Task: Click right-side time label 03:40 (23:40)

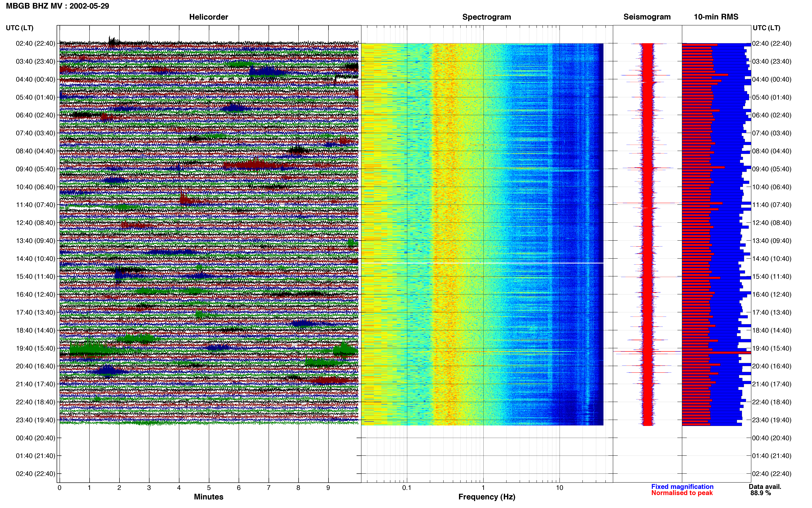Action: [772, 61]
